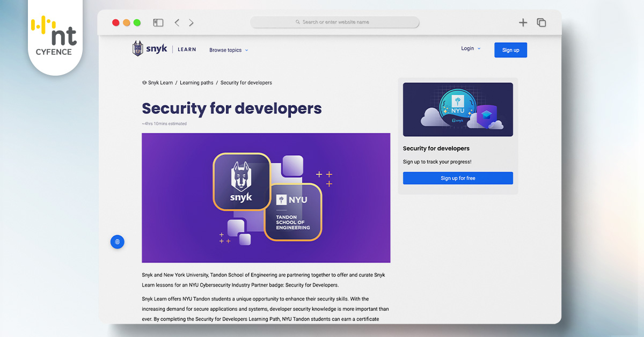
Task: Click the blue fingerprint floating button
Action: 117,241
